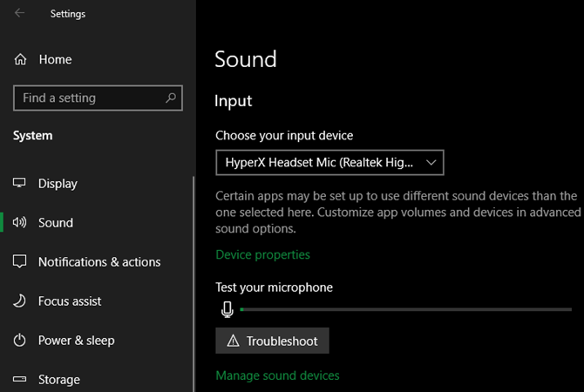Click the Find a setting search box
The image size is (584, 392).
87,98
